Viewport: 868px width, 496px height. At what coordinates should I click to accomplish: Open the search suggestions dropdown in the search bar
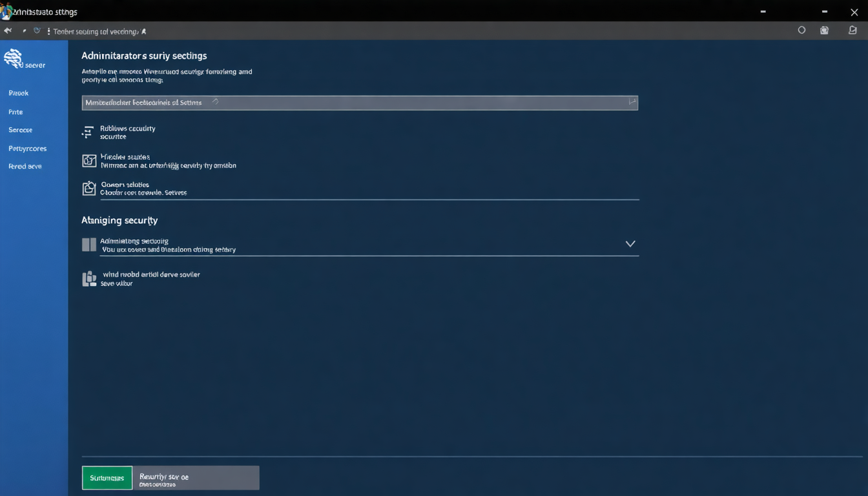click(631, 102)
